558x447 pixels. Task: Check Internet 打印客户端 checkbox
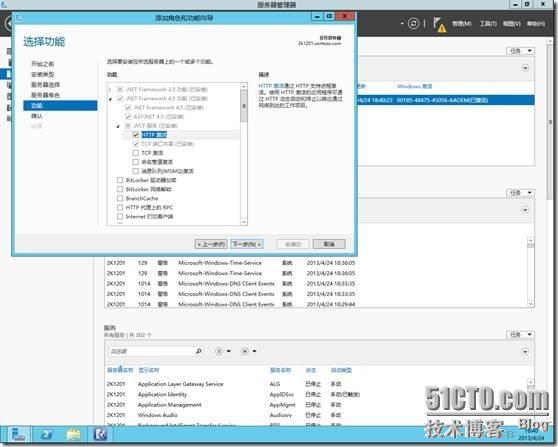120,216
